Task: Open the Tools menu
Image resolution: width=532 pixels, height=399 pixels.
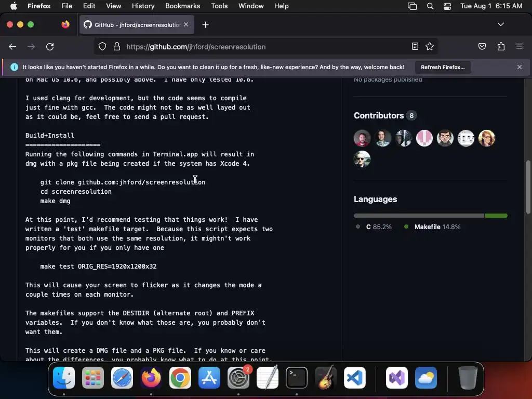Action: click(x=219, y=6)
